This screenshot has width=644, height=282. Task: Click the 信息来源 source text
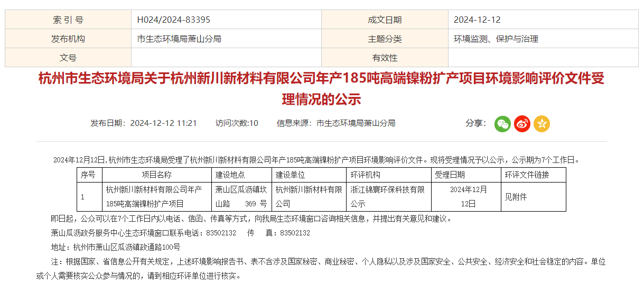pos(335,123)
